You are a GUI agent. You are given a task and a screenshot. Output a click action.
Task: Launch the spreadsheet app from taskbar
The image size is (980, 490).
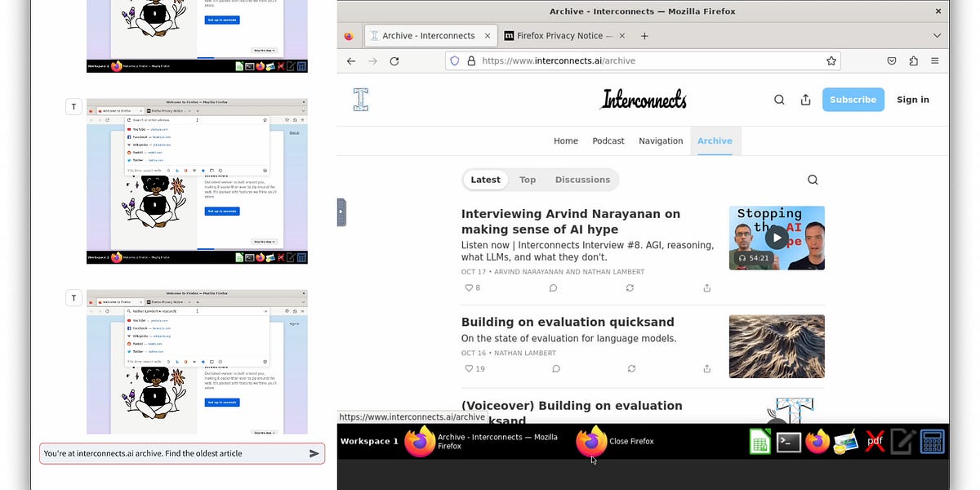[760, 441]
